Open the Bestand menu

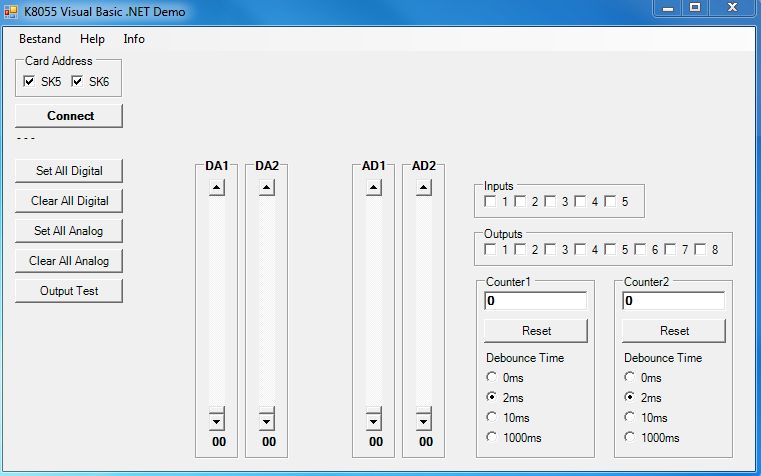[x=40, y=39]
